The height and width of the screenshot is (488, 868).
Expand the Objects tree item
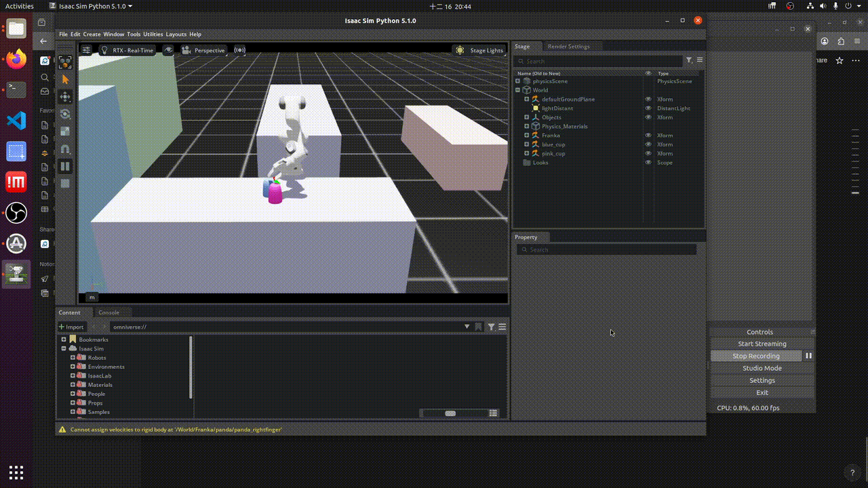click(526, 117)
